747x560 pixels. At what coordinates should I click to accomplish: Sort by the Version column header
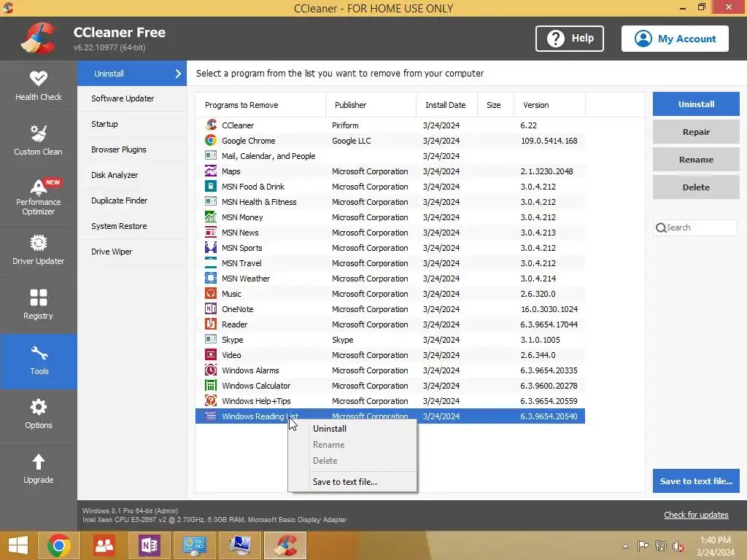(549, 105)
